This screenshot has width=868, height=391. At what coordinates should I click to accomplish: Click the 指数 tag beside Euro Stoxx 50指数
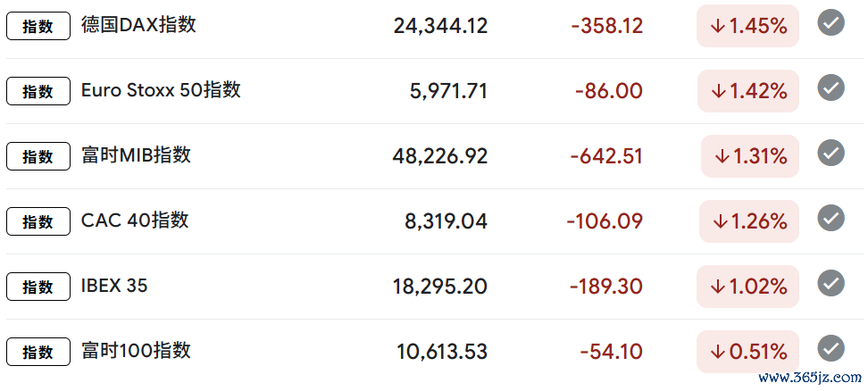[x=38, y=91]
